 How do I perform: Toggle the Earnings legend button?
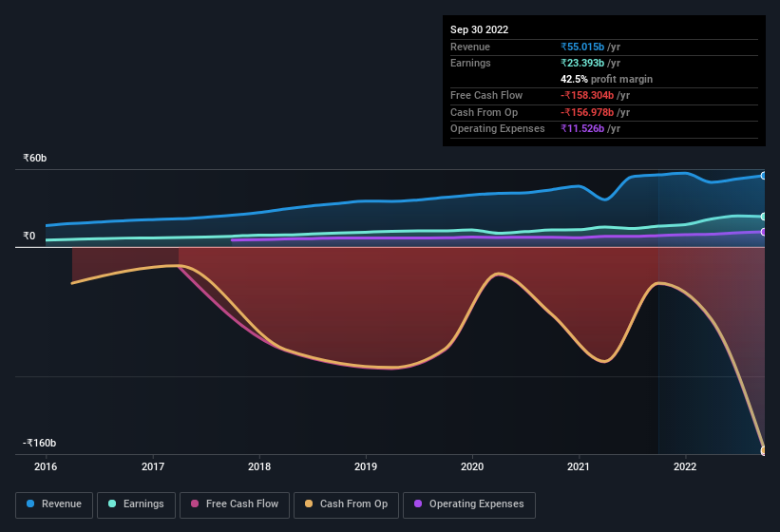click(x=136, y=504)
